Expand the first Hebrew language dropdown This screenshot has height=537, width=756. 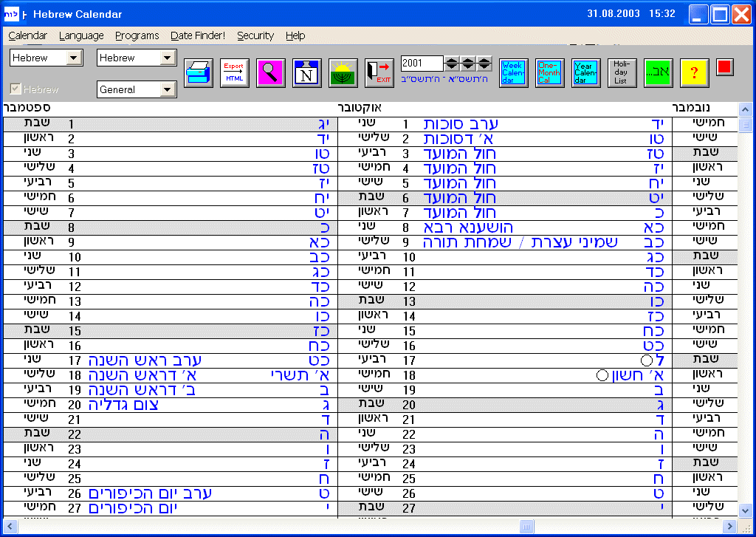73,58
